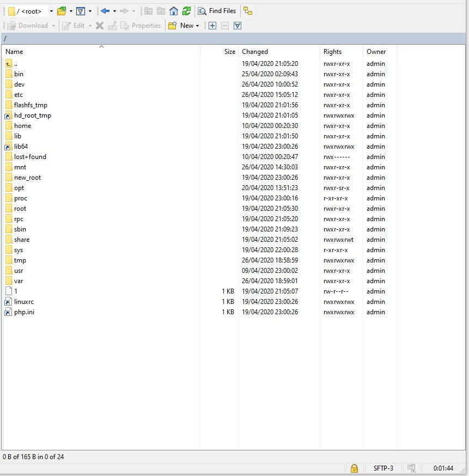Click the synchronize browsing tree icon

(248, 11)
